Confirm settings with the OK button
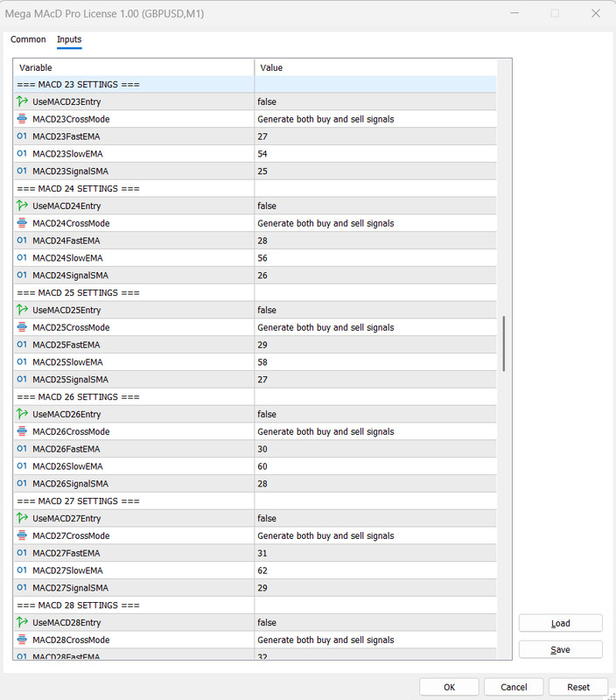This screenshot has height=700, width=616. pyautogui.click(x=449, y=687)
